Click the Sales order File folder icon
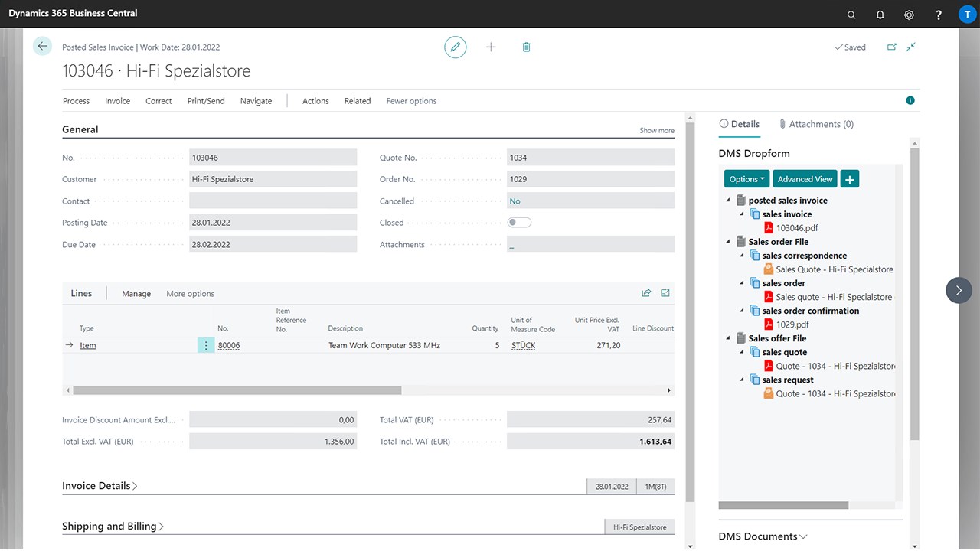Image resolution: width=980 pixels, height=551 pixels. coord(741,242)
